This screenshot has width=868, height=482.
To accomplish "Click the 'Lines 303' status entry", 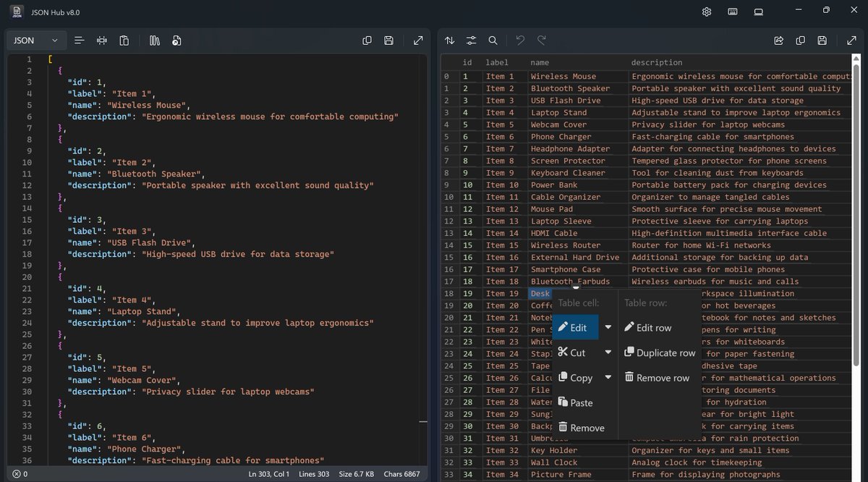I will tap(315, 474).
